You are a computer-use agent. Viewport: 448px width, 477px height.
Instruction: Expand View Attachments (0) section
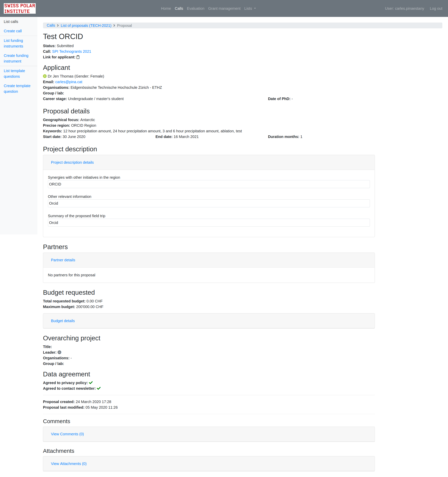tap(69, 463)
